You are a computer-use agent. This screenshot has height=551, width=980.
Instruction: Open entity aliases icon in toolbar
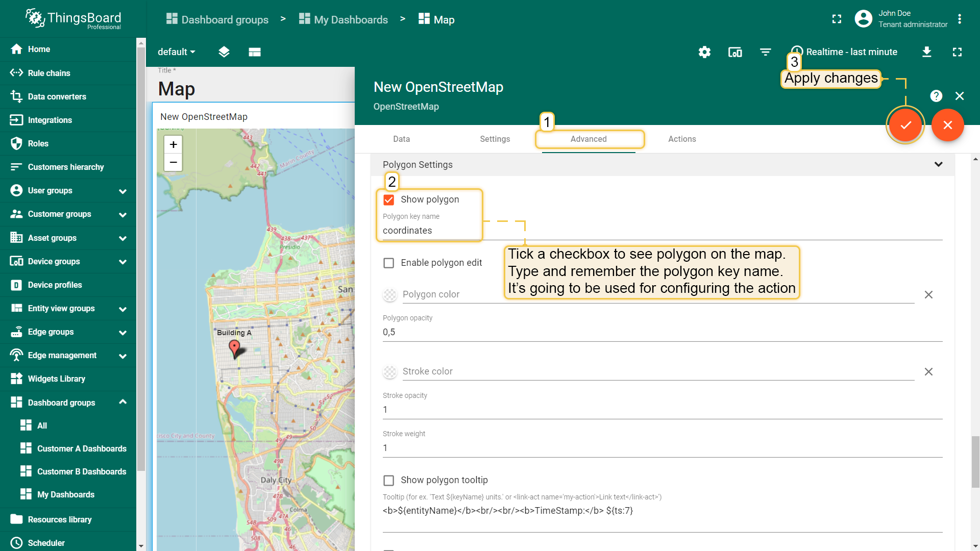[x=735, y=52]
